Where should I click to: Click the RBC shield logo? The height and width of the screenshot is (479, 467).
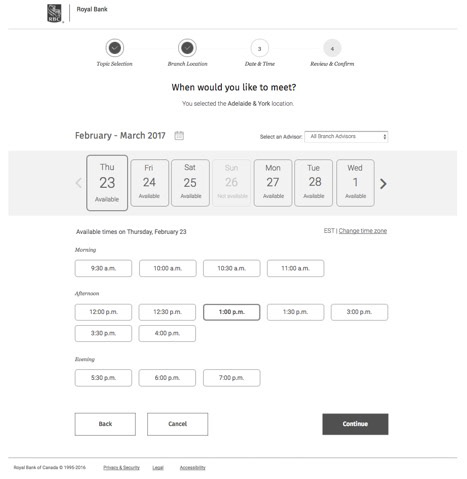[x=55, y=13]
